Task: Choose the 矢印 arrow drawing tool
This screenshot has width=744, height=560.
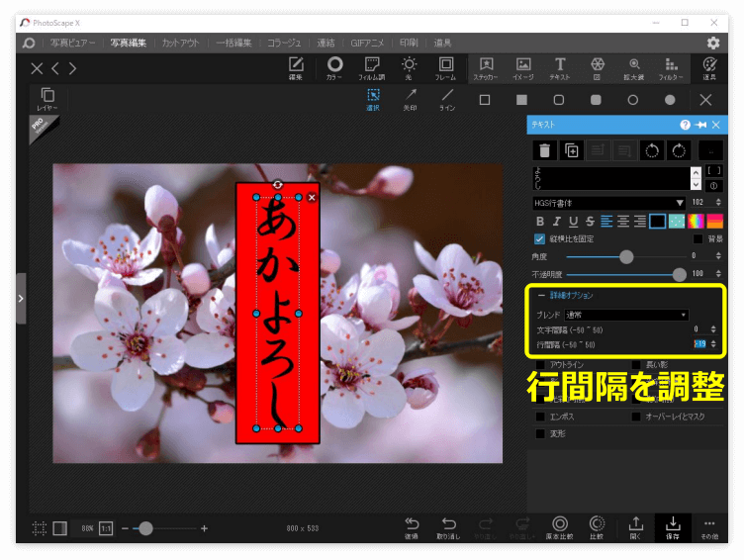Action: [410, 100]
